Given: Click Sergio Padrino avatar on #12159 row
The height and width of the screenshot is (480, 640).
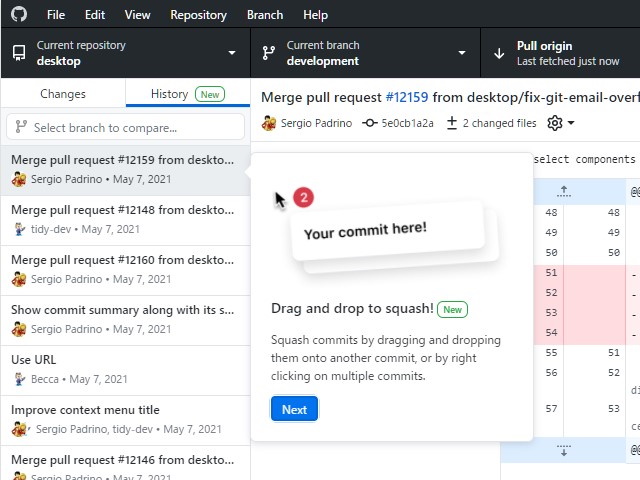Looking at the screenshot, I should (19, 179).
